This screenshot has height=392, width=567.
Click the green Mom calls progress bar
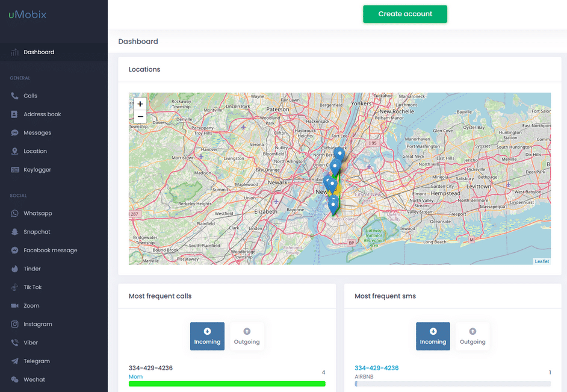click(227, 384)
